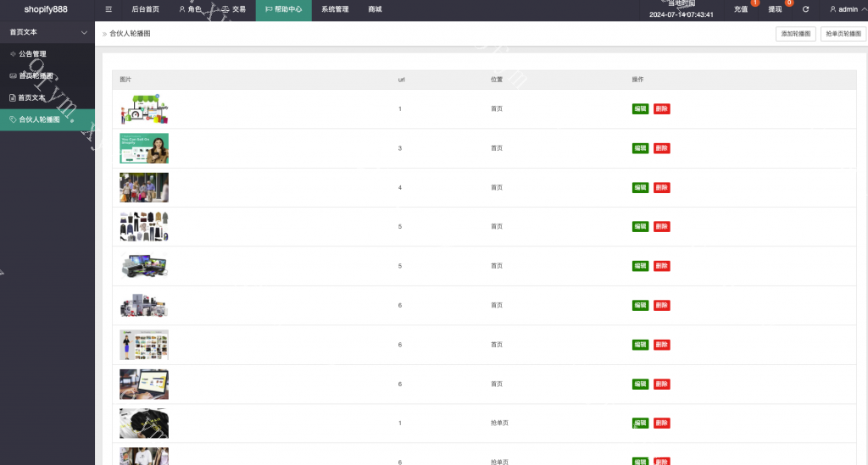Screen dimensions: 868x465
Task: Click 抢单页 in the black t-shirt row
Action: point(499,423)
